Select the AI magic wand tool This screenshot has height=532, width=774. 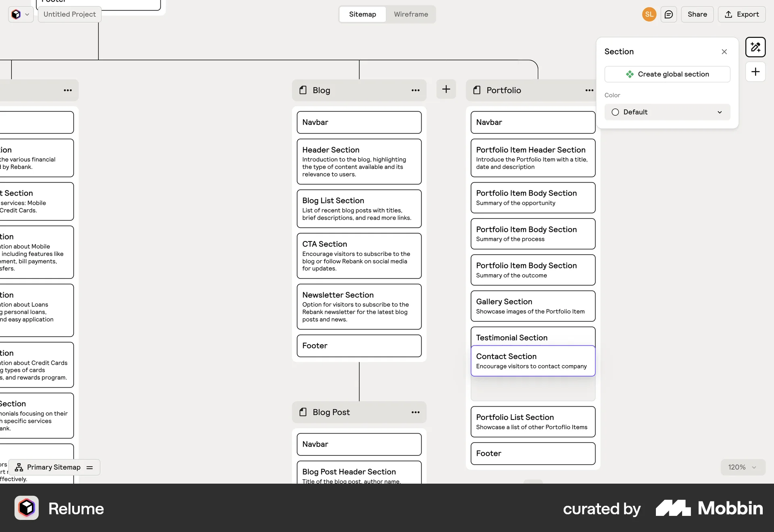[x=755, y=47]
